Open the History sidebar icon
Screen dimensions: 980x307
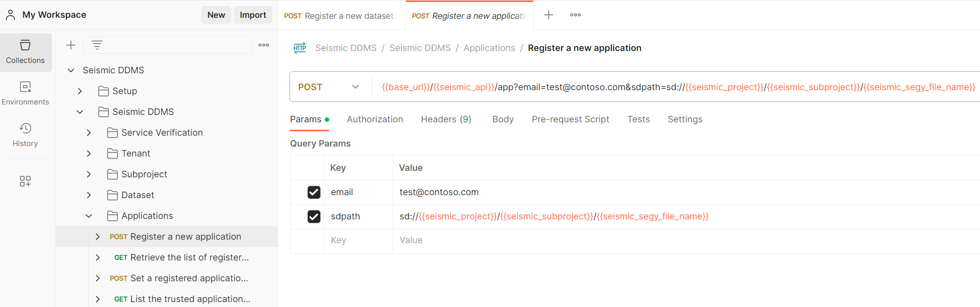click(x=25, y=135)
